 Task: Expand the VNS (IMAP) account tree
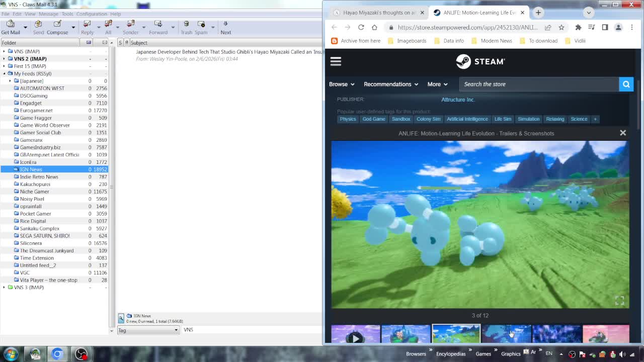tap(4, 51)
